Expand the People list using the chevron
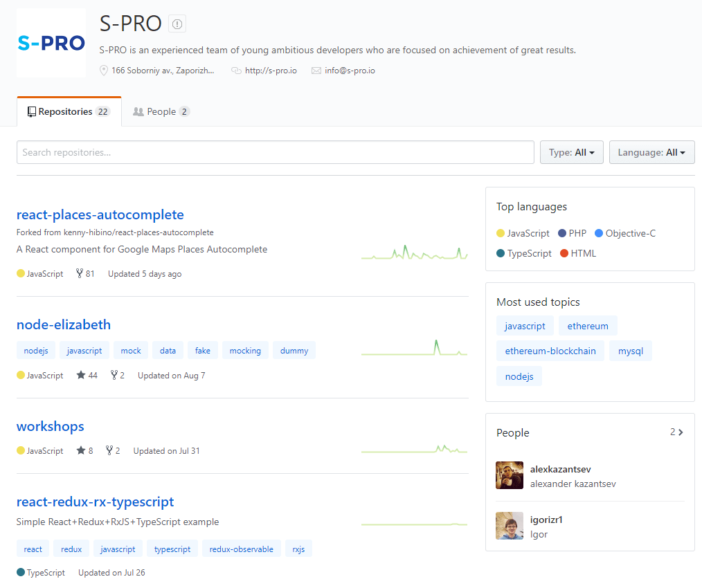Screen dimensions: 702x588 (x=681, y=432)
